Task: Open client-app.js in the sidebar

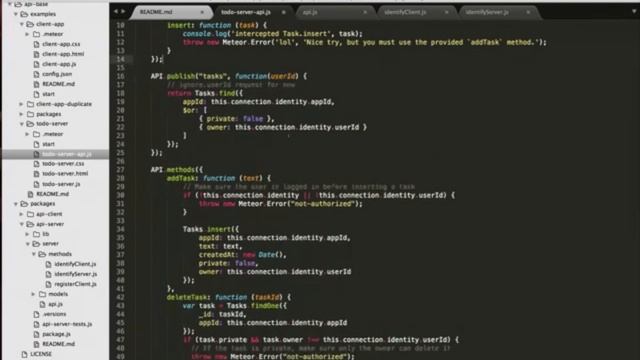Action: 59,64
